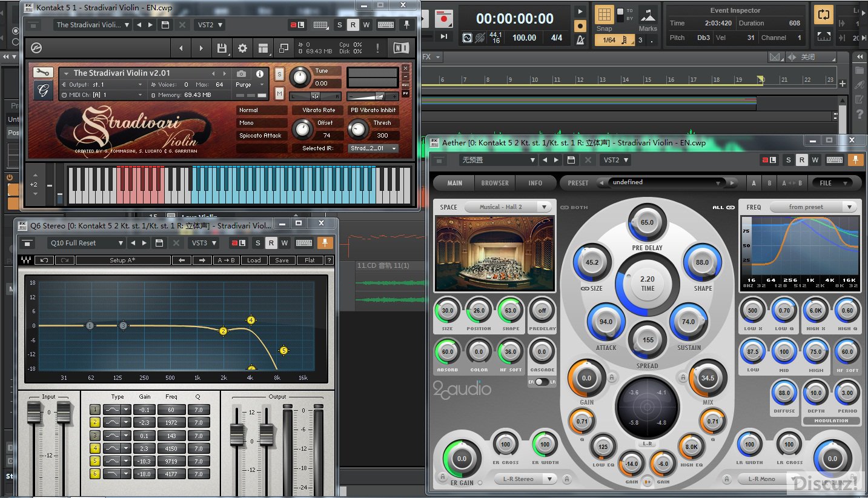This screenshot has height=498, width=868.
Task: Toggle automation Read R in Aether header
Action: click(801, 160)
